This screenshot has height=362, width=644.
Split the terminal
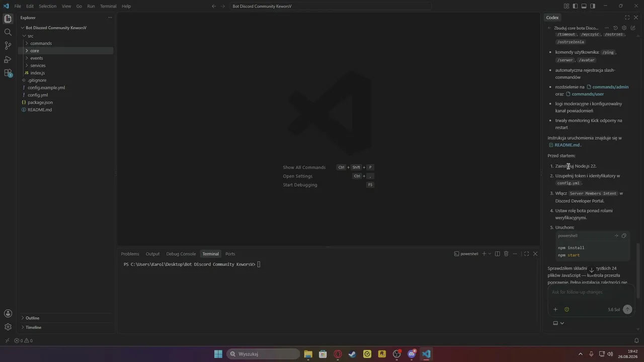point(497,254)
